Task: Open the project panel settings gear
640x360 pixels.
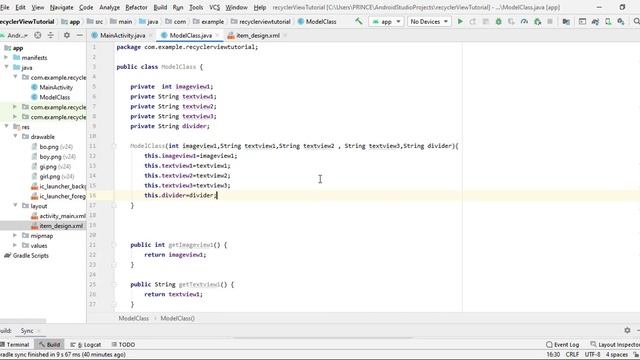Action: (67, 36)
